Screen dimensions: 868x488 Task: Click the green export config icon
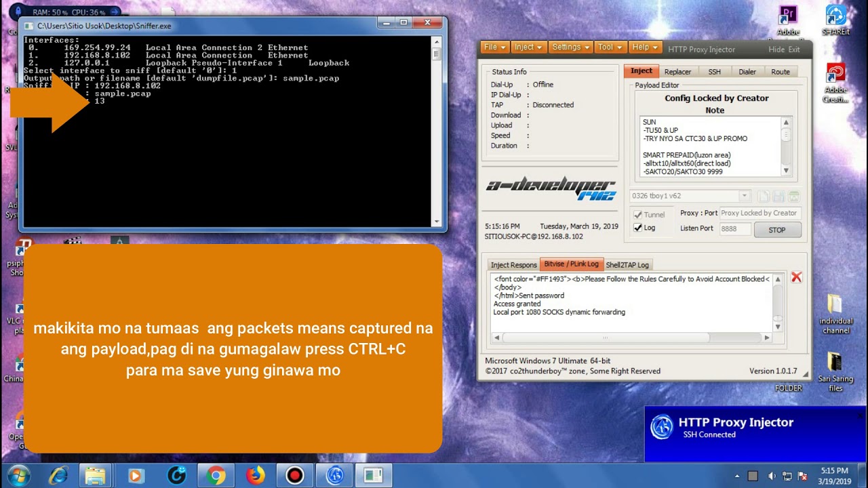tap(793, 196)
